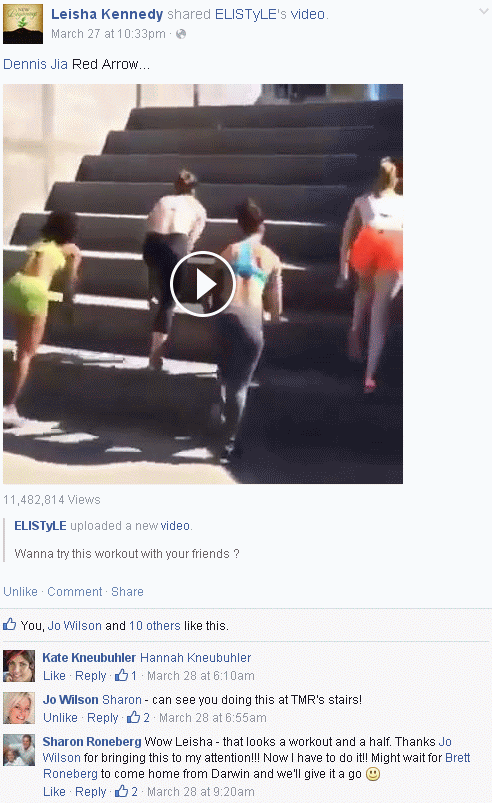Open Sharon Roneberg's avatar photo
492x803 pixels.
coord(19,750)
